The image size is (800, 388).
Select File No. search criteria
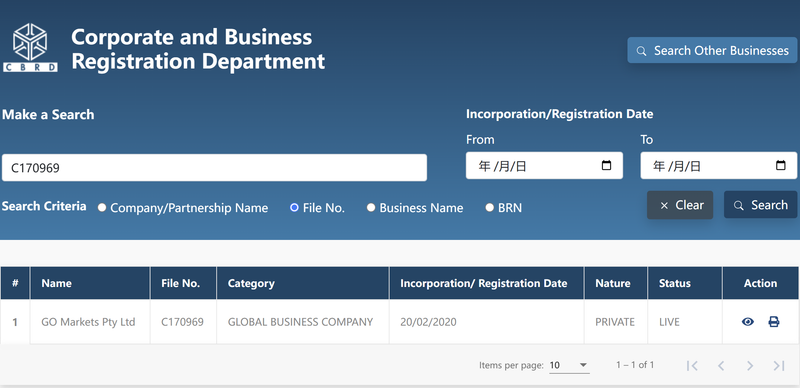(294, 208)
